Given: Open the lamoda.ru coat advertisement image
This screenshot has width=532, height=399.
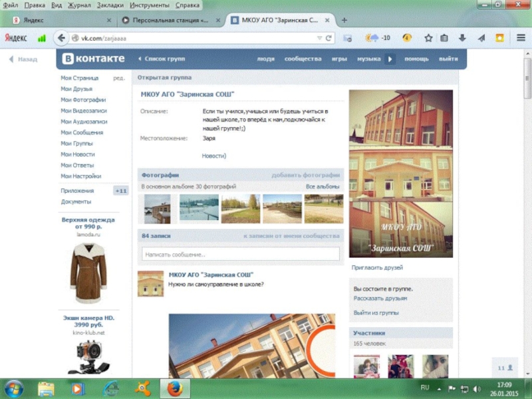Looking at the screenshot, I should click(88, 273).
